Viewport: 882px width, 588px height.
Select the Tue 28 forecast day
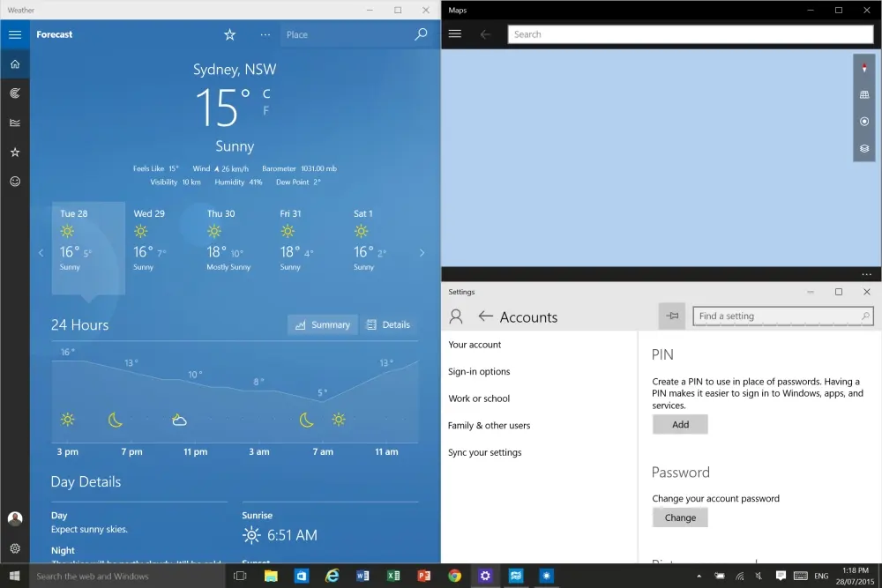88,248
